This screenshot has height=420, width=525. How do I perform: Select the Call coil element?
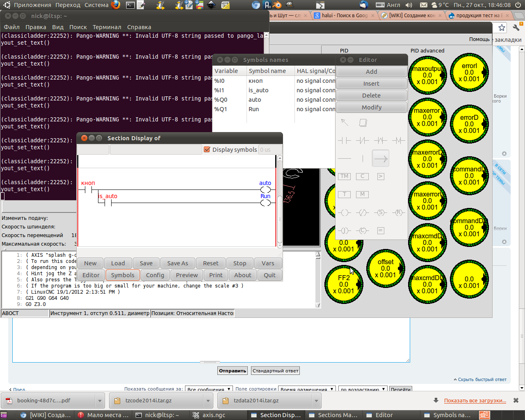tap(363, 231)
